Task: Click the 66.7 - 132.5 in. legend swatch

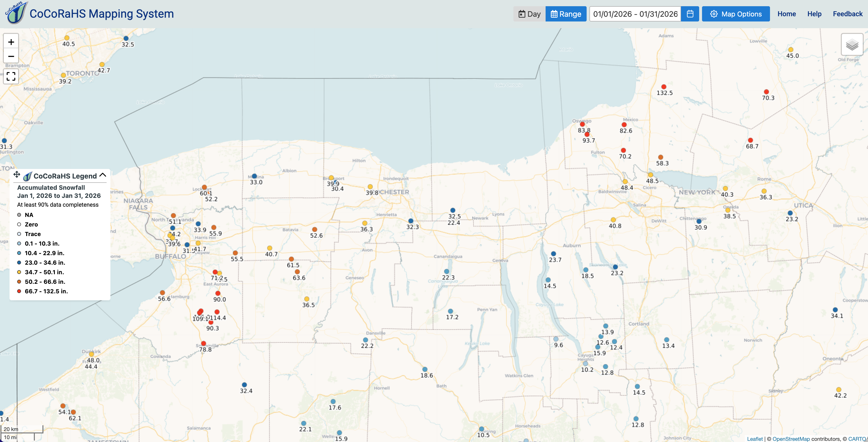Action: click(x=19, y=291)
